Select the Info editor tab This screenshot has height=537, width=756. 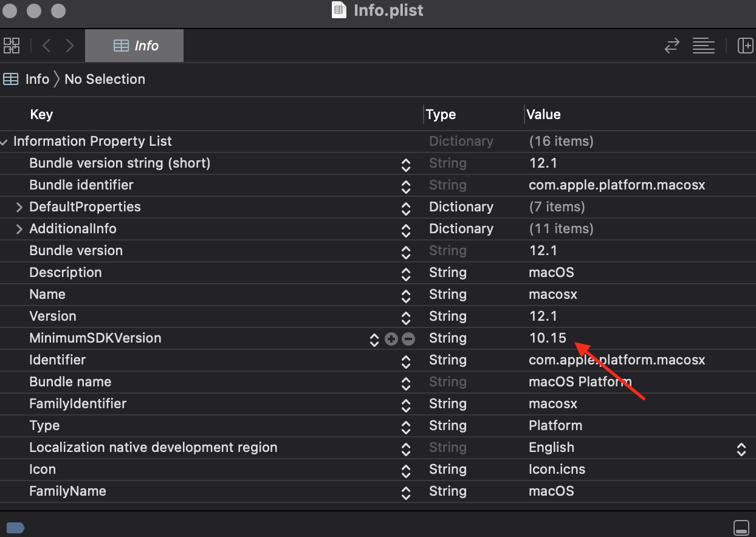pos(134,46)
